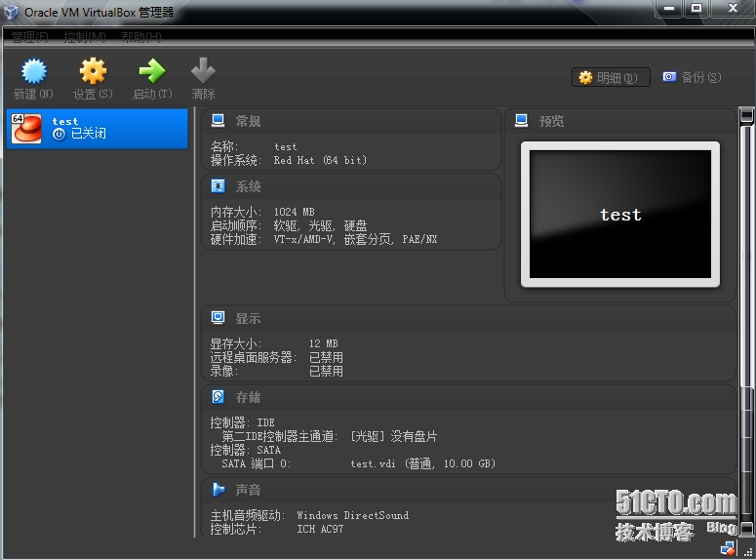
Task: Click 'Windows DirectSound' audio driver text
Action: (352, 515)
